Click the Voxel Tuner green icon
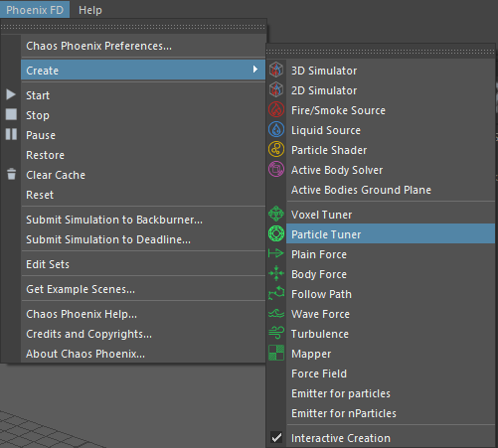Viewport: 498px width, 448px height. click(276, 214)
